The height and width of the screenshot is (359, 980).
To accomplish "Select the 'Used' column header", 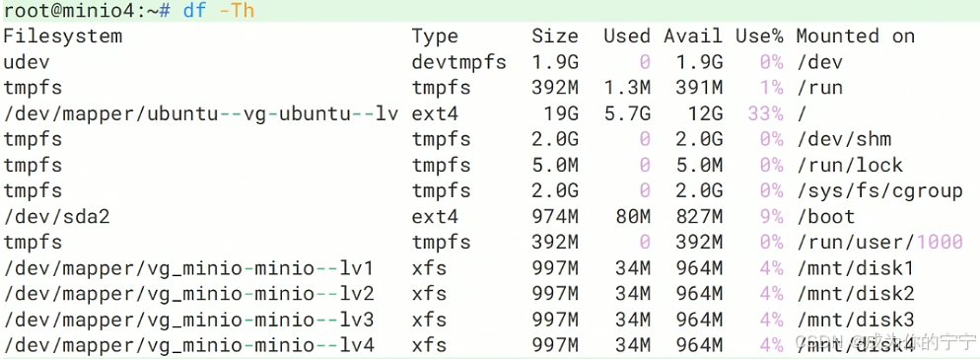I will coord(627,36).
